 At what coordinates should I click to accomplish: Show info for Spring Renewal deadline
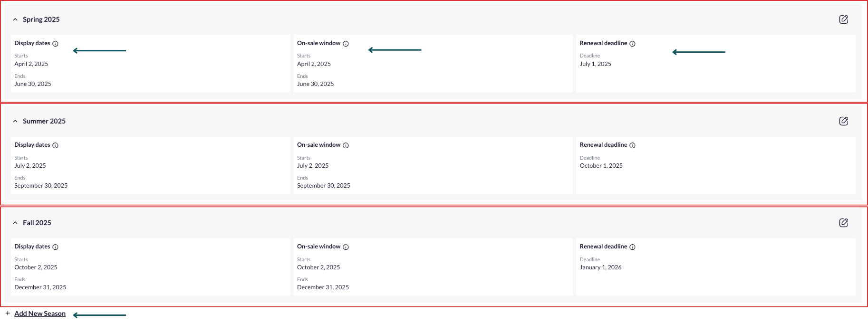click(x=633, y=44)
